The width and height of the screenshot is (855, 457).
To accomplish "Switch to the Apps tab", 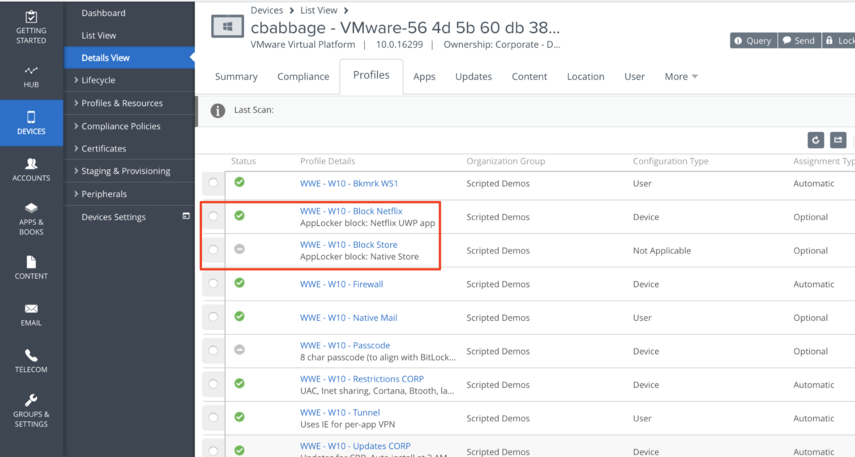I will pos(424,76).
